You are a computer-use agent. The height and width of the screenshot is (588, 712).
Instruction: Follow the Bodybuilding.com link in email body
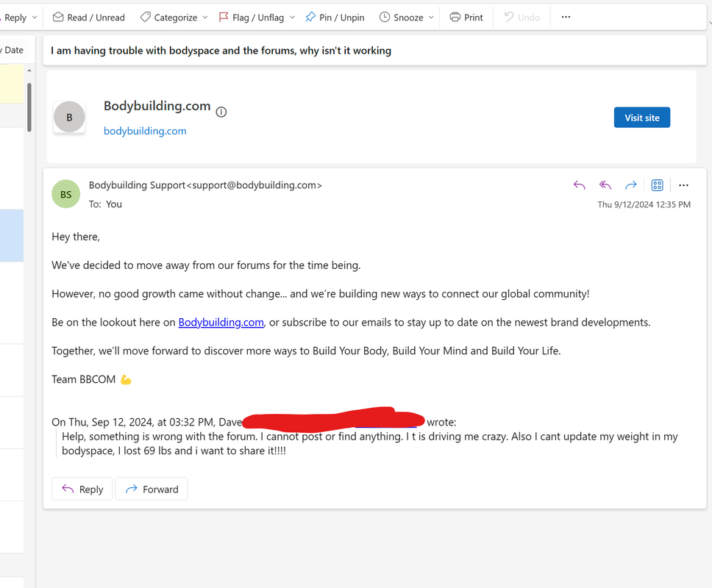point(221,323)
